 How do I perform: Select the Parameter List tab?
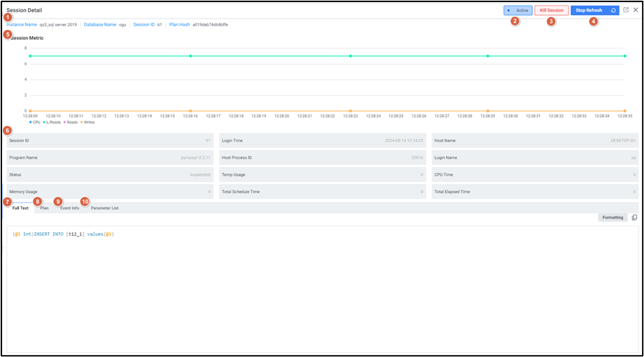coord(104,208)
